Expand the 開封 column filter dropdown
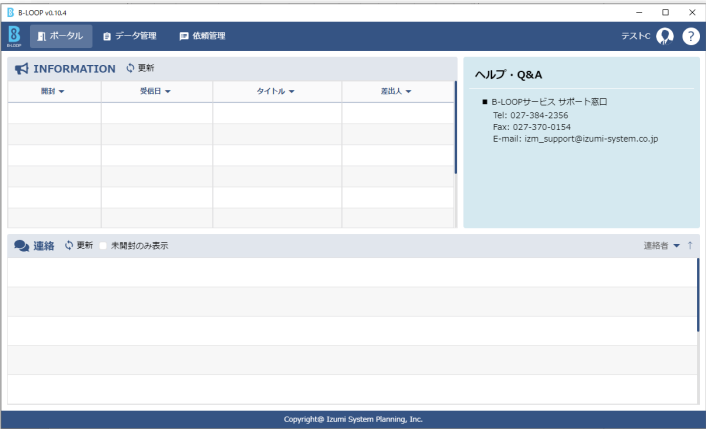Viewport: 706px width, 429px height. tap(61, 92)
